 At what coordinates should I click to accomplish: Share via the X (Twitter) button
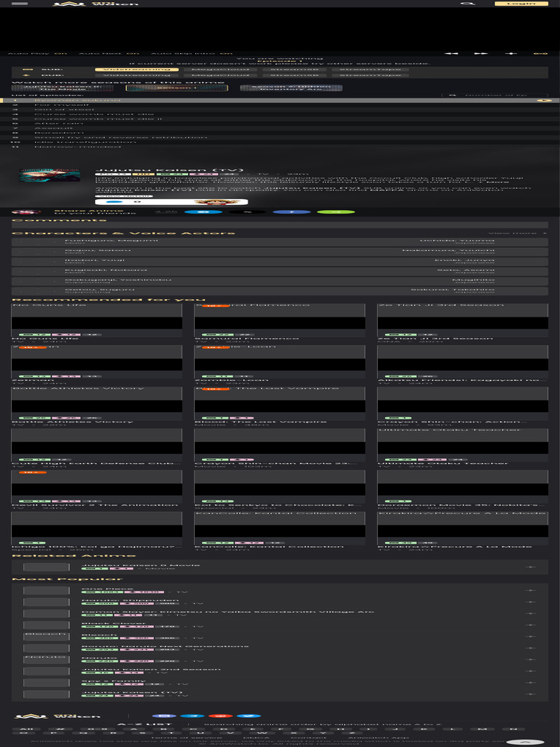point(247,212)
